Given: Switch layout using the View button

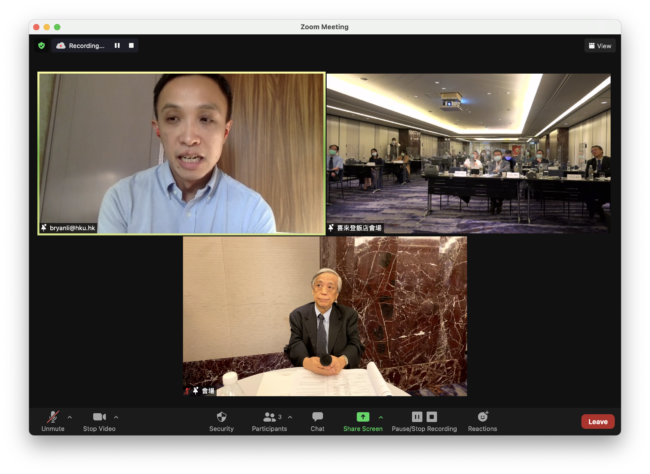Looking at the screenshot, I should tap(600, 46).
